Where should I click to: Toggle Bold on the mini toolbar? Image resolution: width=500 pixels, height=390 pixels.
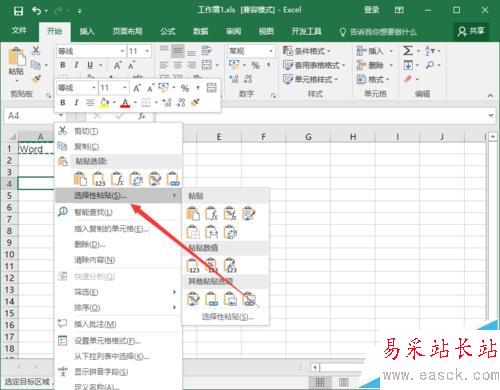point(63,102)
